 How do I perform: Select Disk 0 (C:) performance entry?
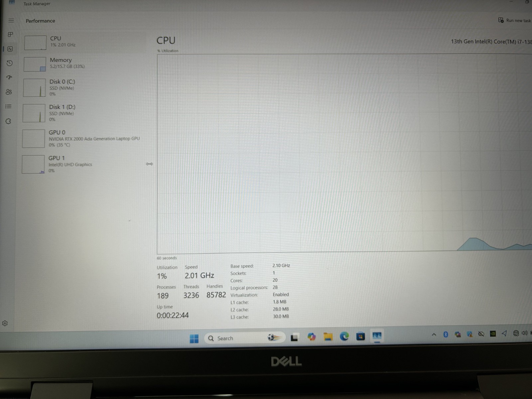[x=84, y=88]
